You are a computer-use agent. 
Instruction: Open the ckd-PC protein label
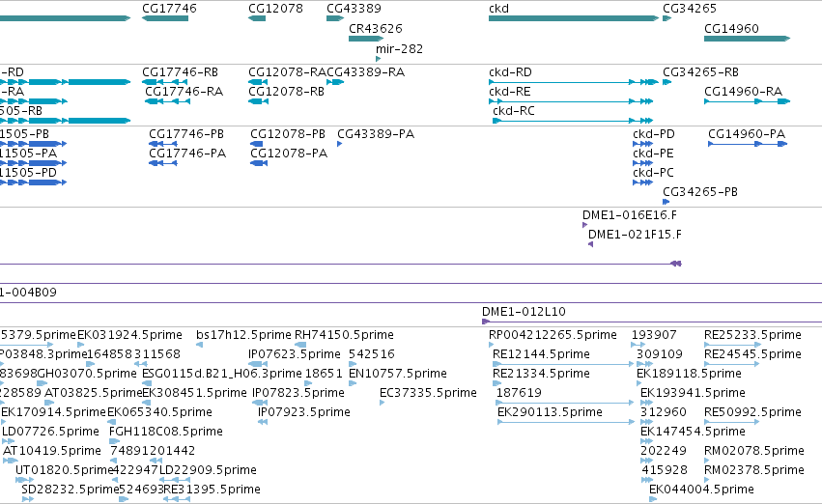(x=653, y=173)
